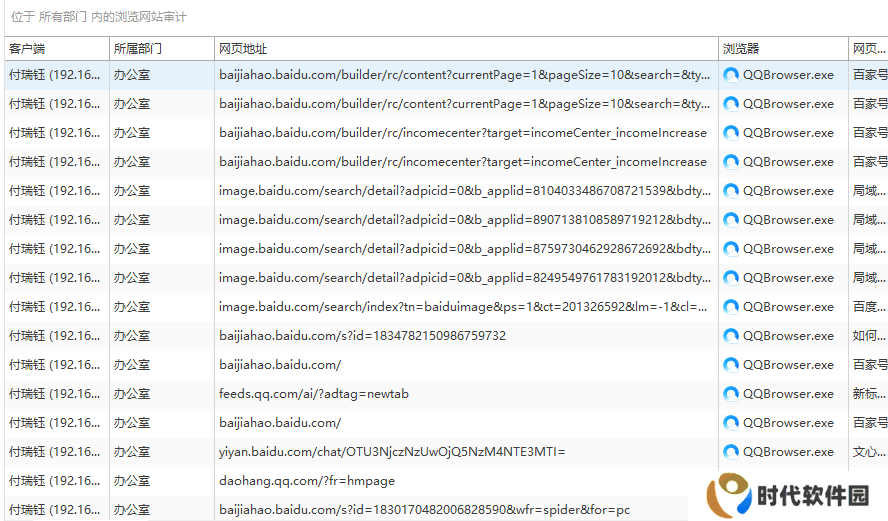
Task: Select URL image.baidu.com detail applid=8104033486708721539
Action: (x=465, y=191)
